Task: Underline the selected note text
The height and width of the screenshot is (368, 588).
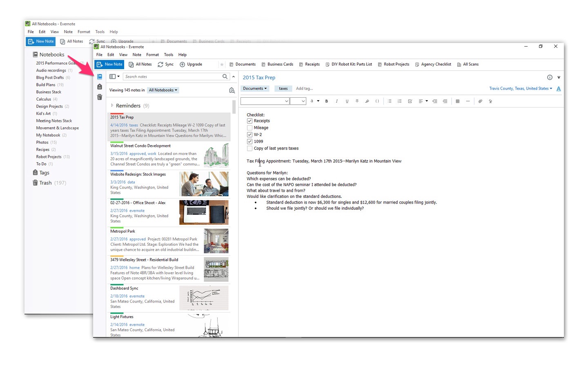Action: tap(347, 101)
